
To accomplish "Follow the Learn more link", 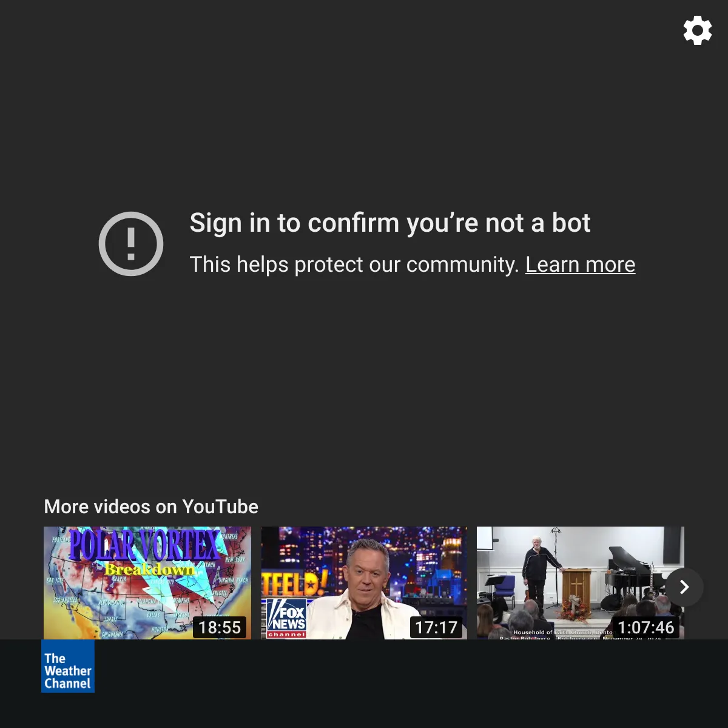I will point(580,265).
